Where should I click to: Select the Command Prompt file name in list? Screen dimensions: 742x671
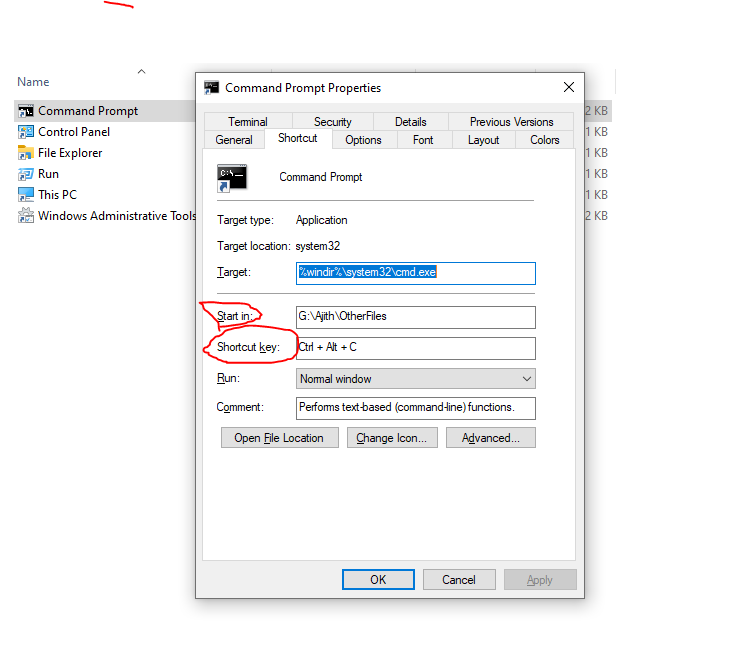coord(88,111)
